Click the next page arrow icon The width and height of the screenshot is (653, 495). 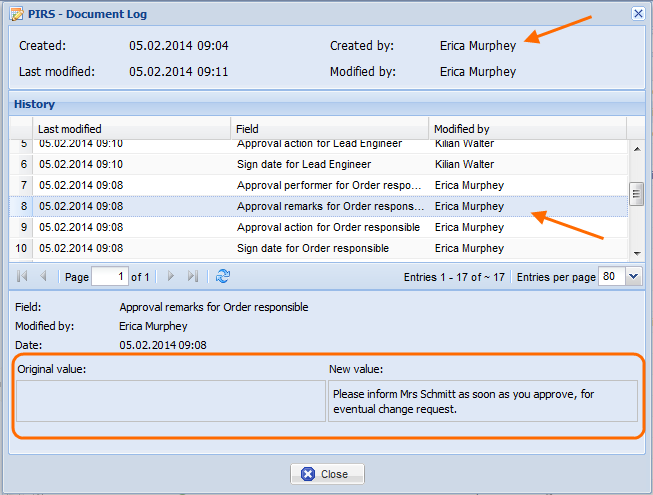(171, 276)
